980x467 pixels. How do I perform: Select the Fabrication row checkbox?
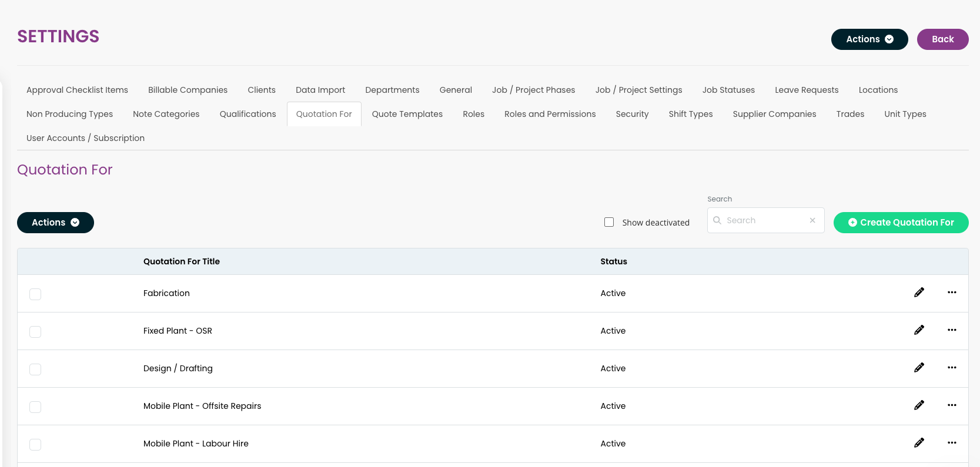coord(35,294)
